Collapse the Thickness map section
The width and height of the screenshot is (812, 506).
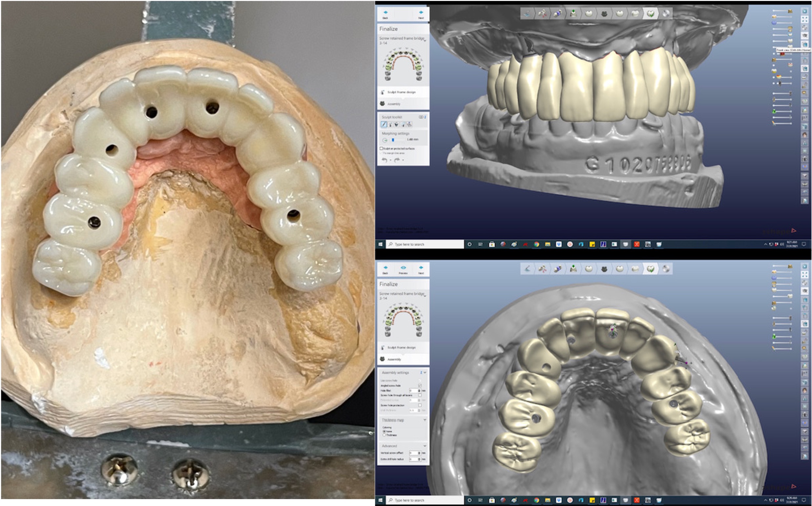click(x=425, y=420)
